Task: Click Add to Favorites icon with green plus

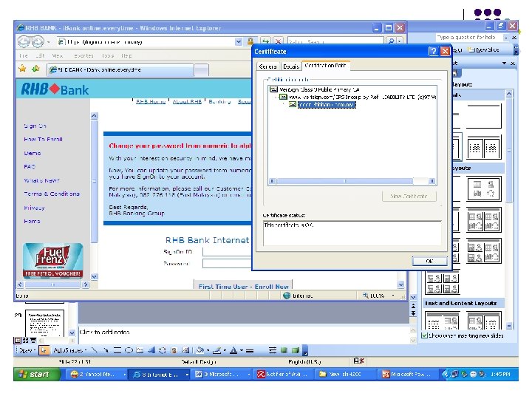Action: (35, 69)
